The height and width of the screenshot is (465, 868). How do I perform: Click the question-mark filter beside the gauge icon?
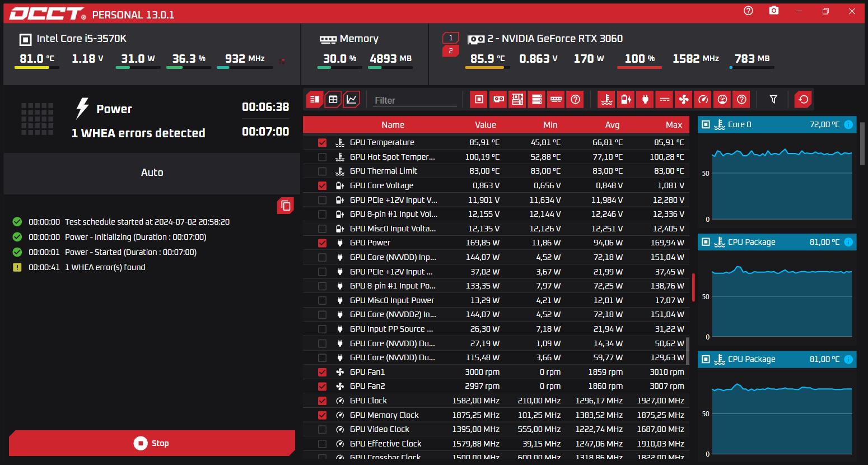point(741,100)
